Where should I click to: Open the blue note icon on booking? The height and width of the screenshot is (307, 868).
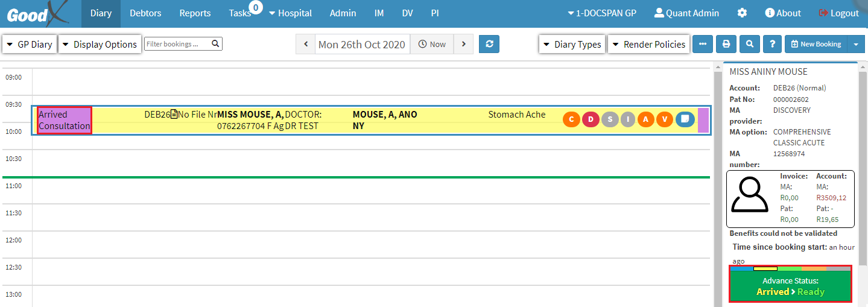click(685, 119)
